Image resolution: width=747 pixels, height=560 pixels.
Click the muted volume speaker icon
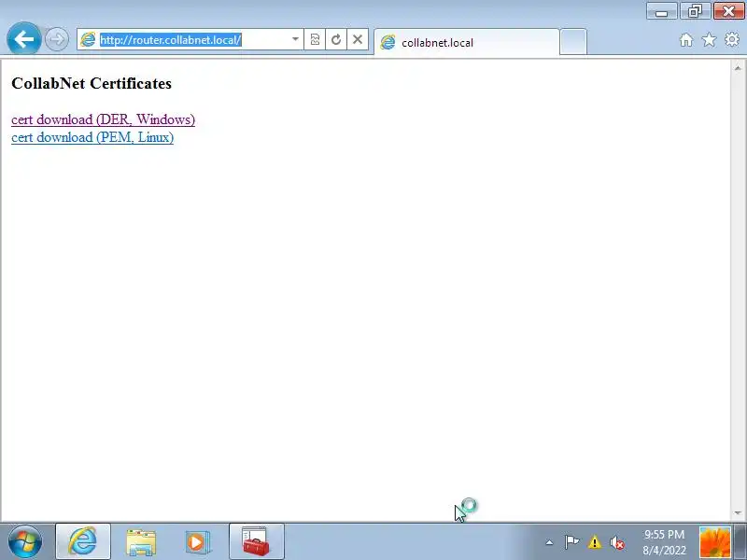point(617,542)
